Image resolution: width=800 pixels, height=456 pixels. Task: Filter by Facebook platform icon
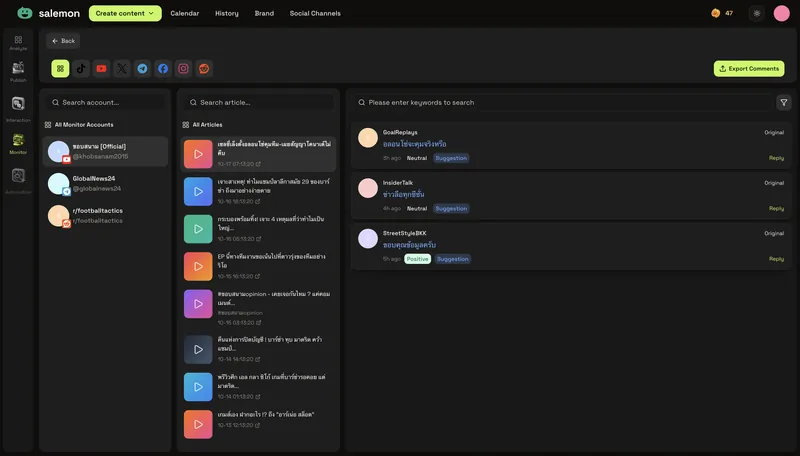click(163, 68)
